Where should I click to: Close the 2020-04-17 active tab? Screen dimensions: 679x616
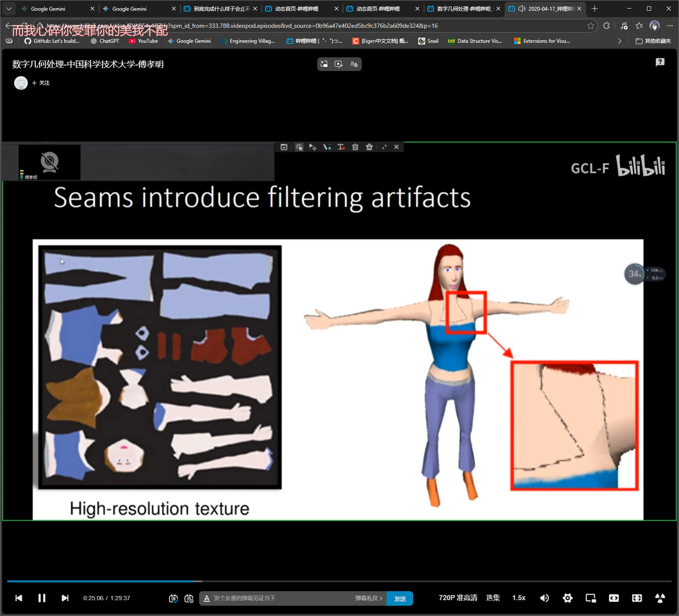pyautogui.click(x=579, y=9)
